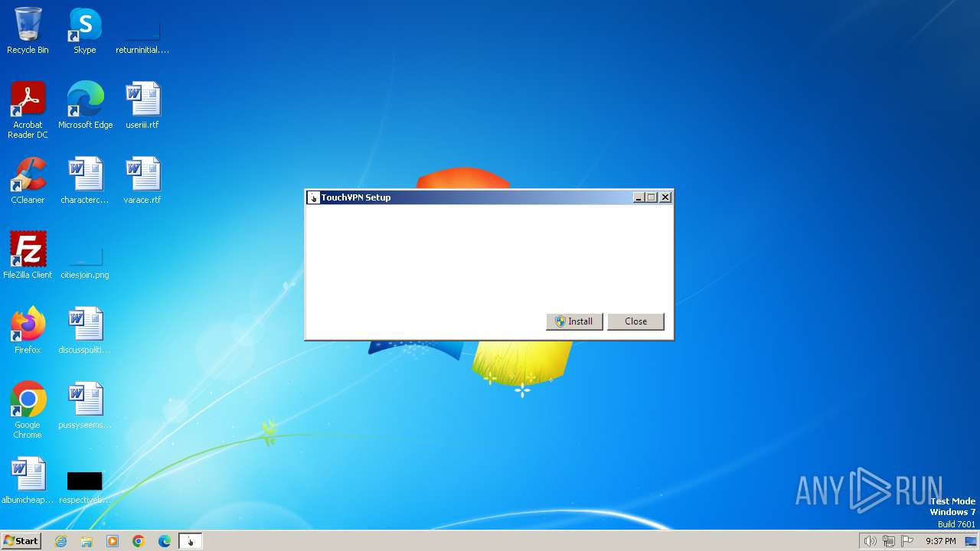This screenshot has width=980, height=551.
Task: Select the FileZilla Client shortcut
Action: 28,256
